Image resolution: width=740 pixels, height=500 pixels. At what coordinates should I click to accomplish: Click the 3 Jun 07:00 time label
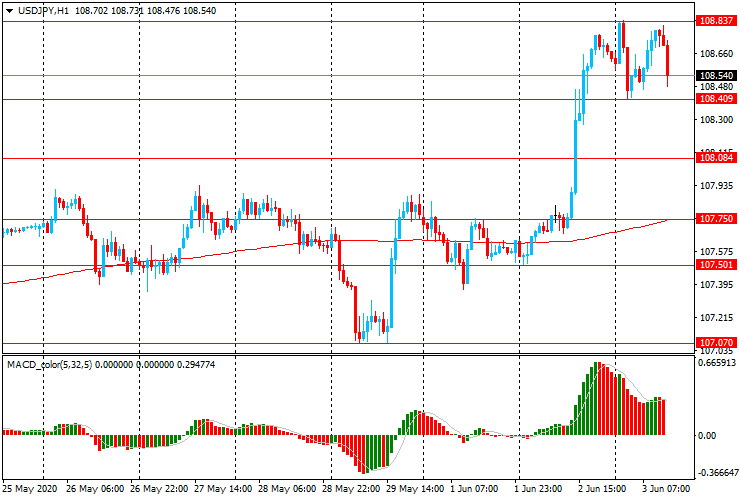coord(666,489)
